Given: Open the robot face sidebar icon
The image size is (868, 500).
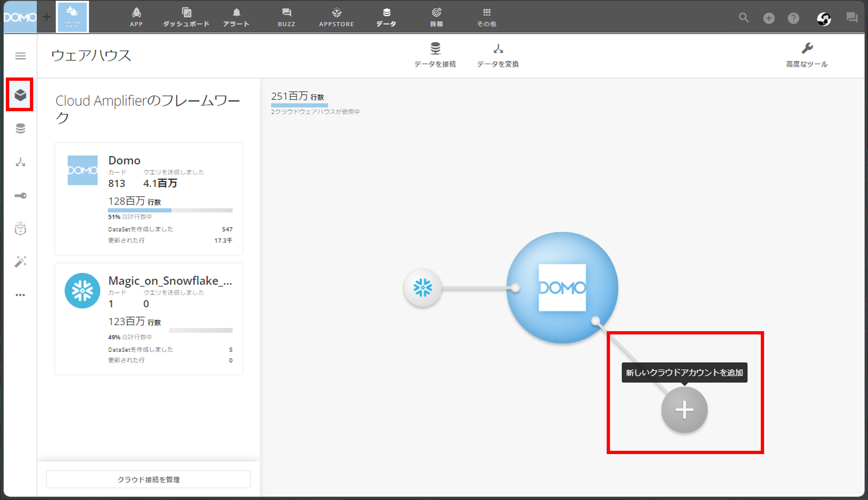Looking at the screenshot, I should tap(20, 228).
